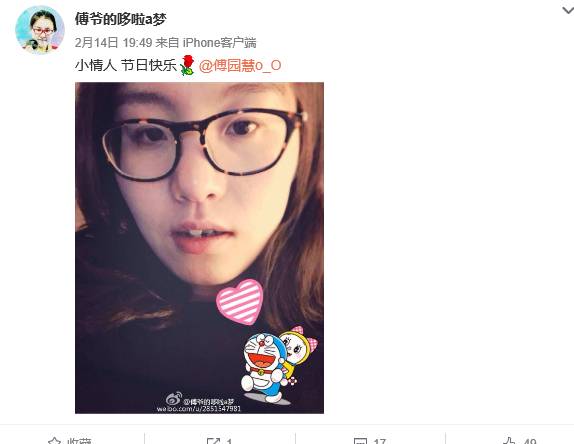Click the weibo.com watermark URL text
Image resolution: width=574 pixels, height=444 pixels.
(x=199, y=408)
